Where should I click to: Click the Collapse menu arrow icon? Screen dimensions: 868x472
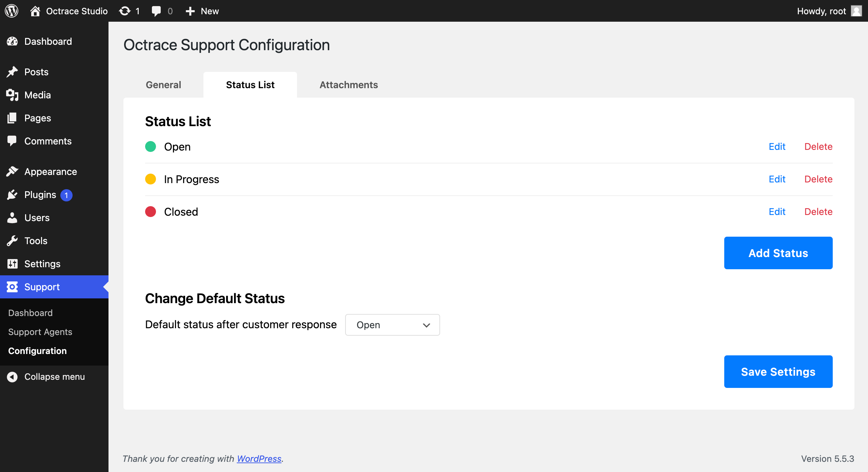point(12,377)
